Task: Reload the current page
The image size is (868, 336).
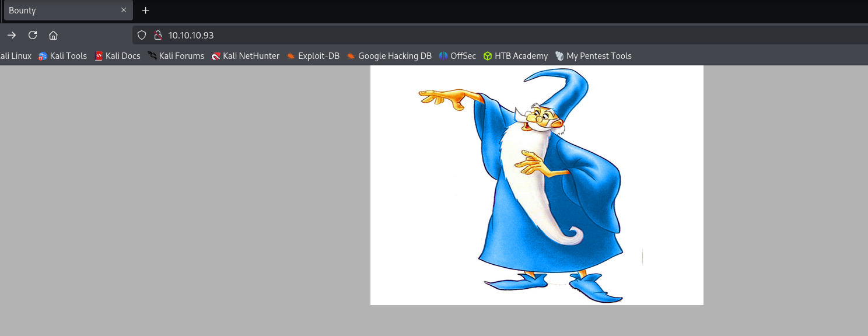Action: (x=33, y=35)
